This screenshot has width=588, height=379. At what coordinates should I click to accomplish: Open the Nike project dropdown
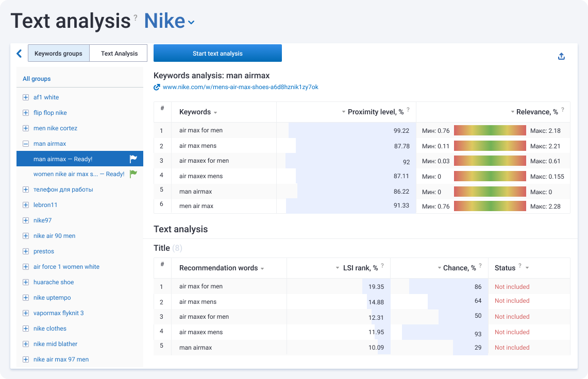(191, 22)
